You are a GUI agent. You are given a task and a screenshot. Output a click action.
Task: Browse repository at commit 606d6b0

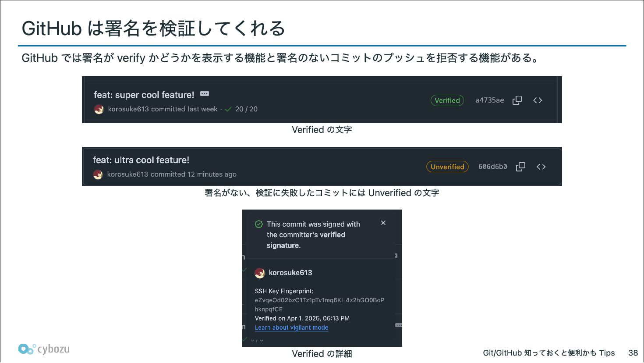[x=541, y=167]
